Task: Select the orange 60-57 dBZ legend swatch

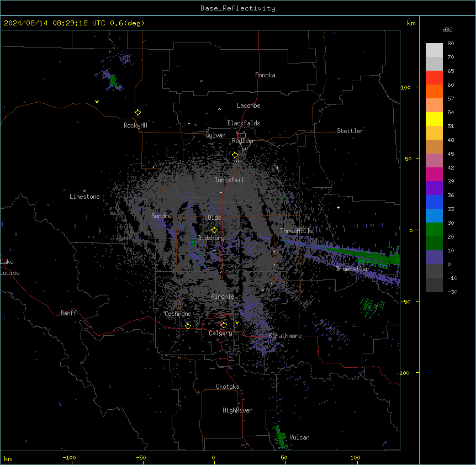Action: pos(434,91)
